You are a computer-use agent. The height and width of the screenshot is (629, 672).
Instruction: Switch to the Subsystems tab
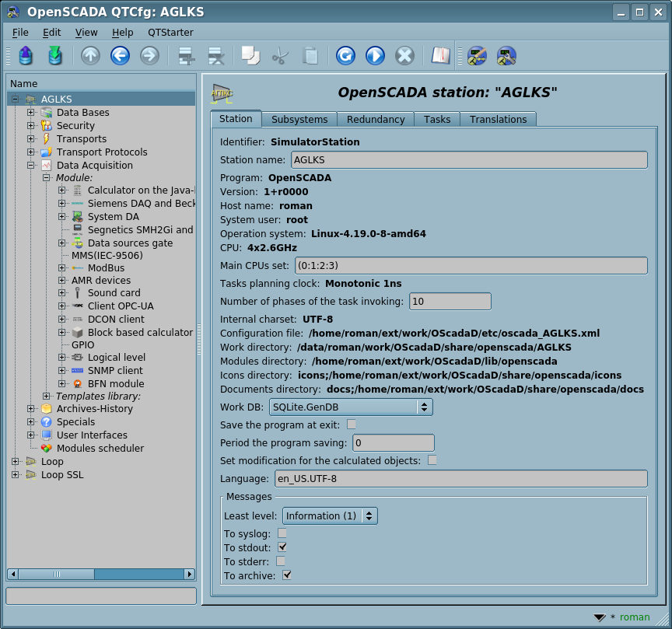point(299,120)
